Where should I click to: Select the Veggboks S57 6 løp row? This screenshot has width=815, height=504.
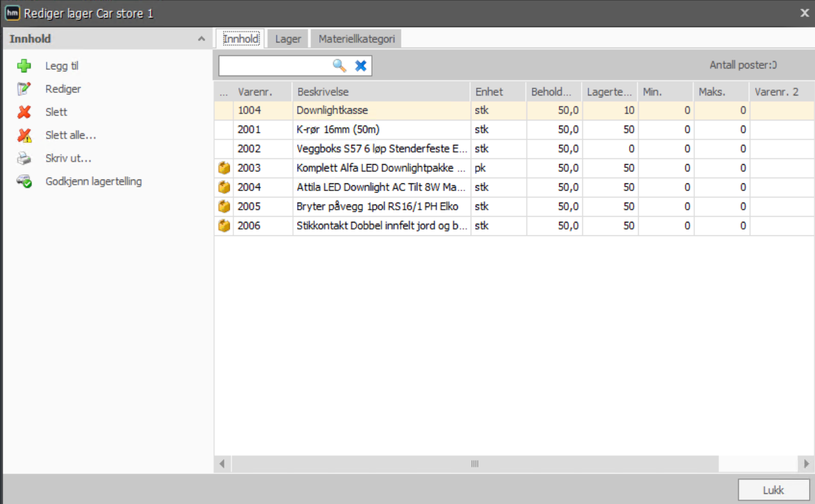(514, 149)
